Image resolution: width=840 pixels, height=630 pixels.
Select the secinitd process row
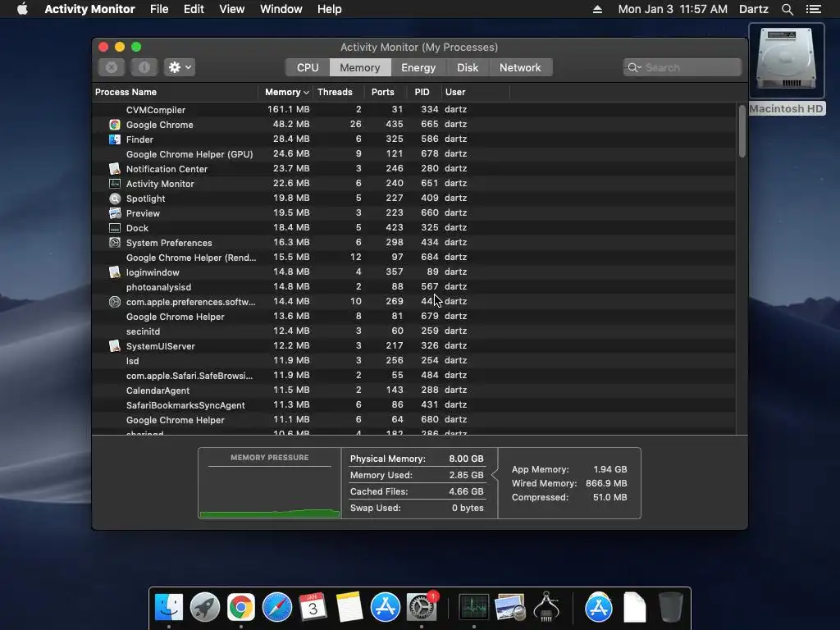414,331
